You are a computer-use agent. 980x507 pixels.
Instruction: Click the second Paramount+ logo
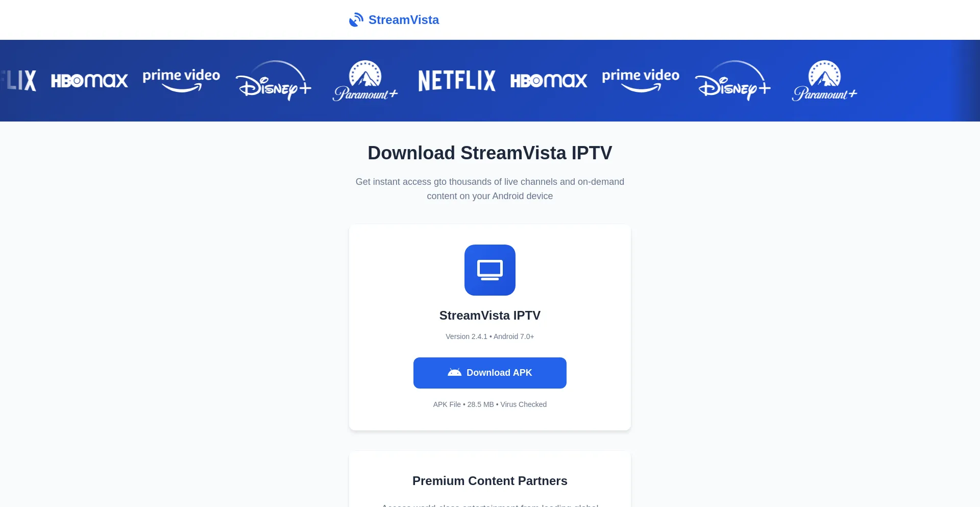[x=824, y=81]
